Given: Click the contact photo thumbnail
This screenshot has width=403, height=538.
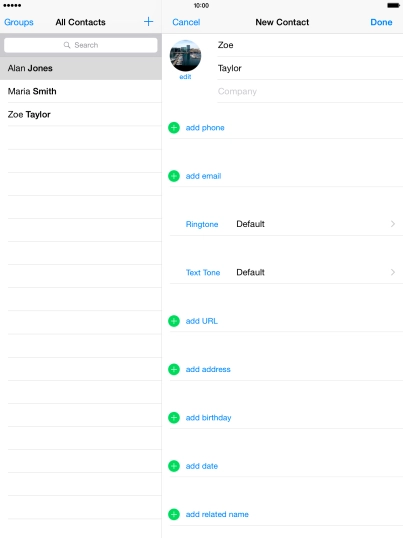Looking at the screenshot, I should pos(186,56).
